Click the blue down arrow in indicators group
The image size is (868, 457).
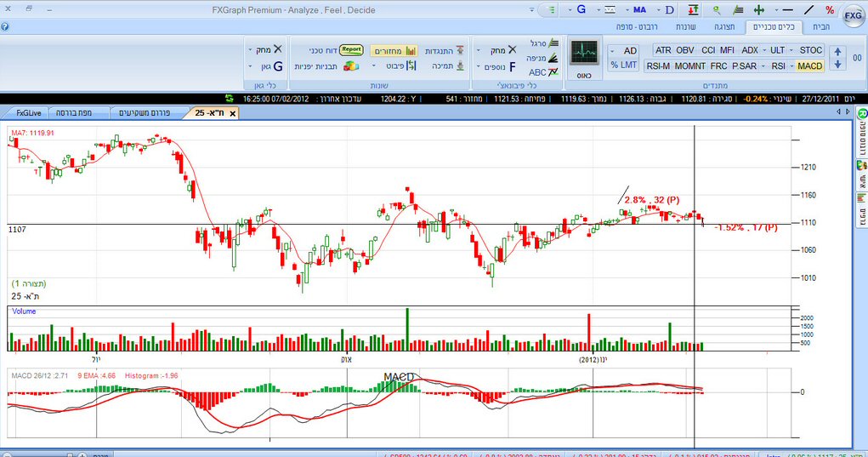click(x=837, y=65)
